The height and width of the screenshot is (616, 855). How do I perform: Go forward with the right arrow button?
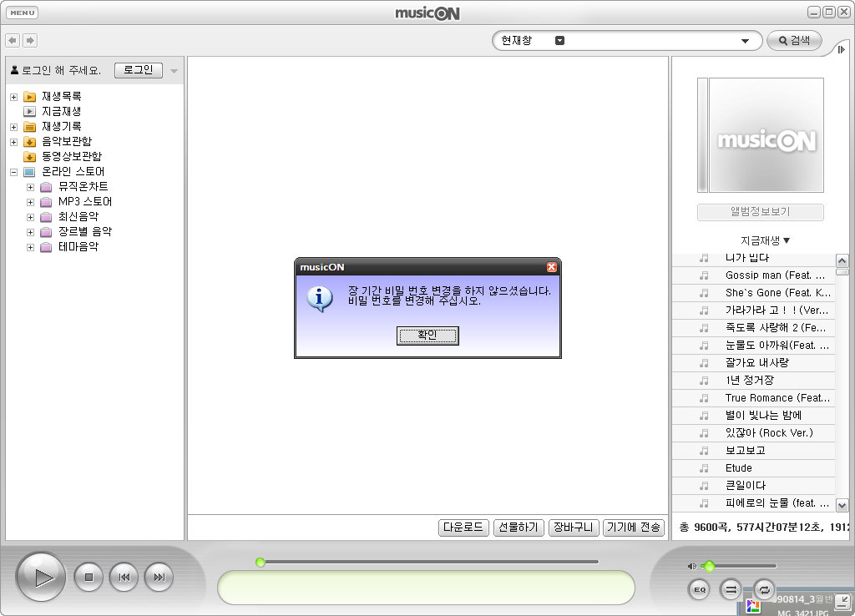click(30, 40)
